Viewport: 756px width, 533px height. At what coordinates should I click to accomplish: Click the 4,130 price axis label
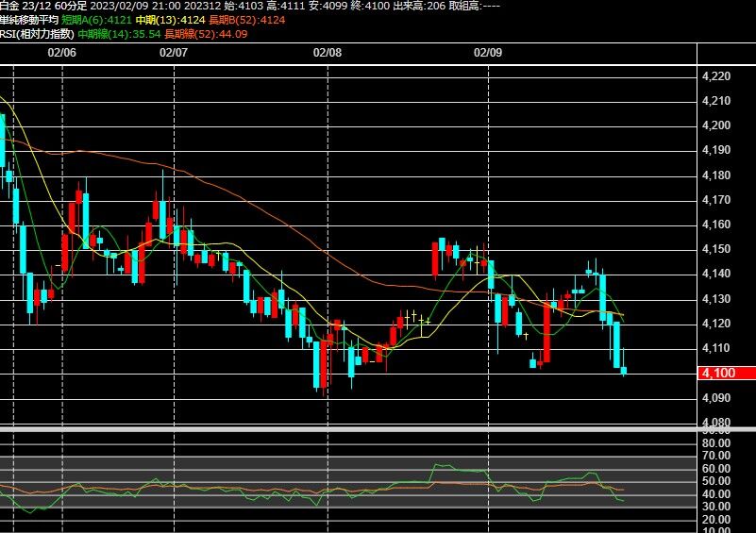pos(716,299)
